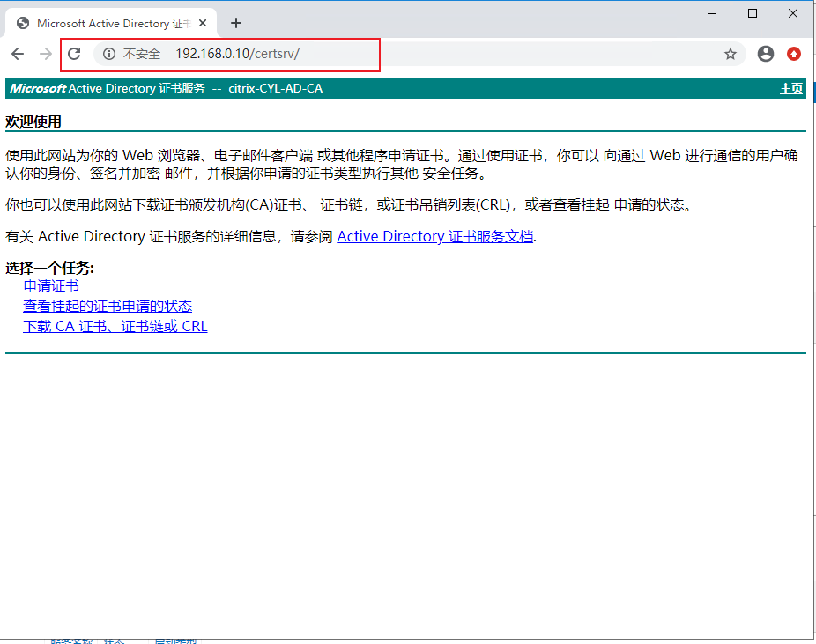Bookmark this page with the star
The height and width of the screenshot is (644, 816).
(x=731, y=54)
